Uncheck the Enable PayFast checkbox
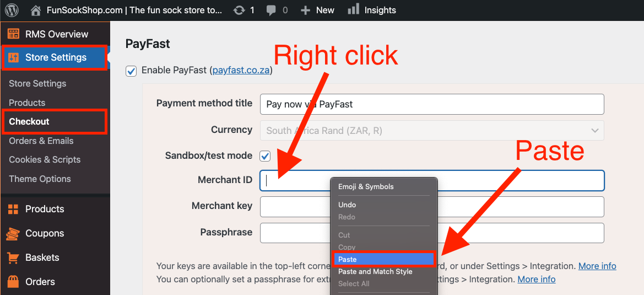 click(131, 71)
